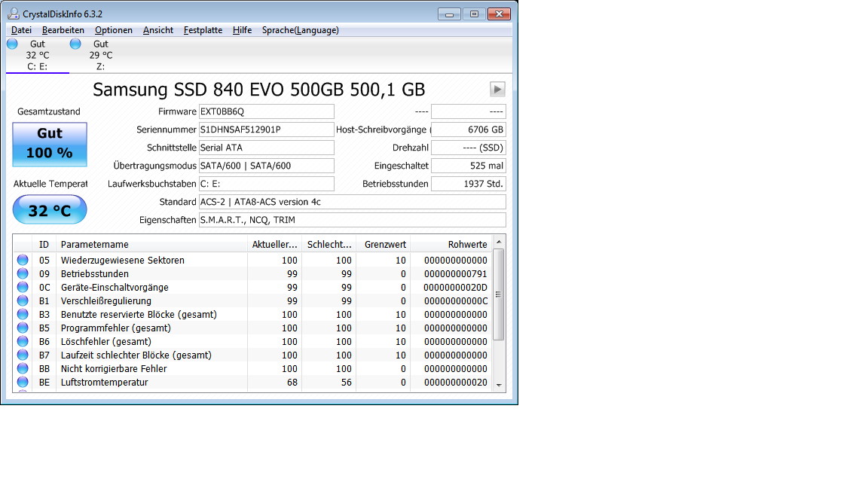Click the Eigenschaften field S.M.A.R.T., NCQ, TRIM

[x=352, y=220]
